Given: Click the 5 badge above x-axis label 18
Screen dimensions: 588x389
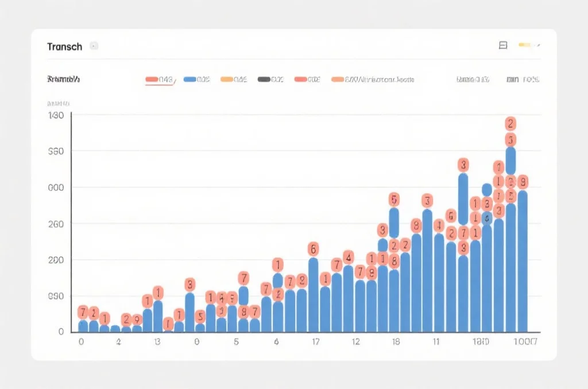Looking at the screenshot, I should 394,200.
